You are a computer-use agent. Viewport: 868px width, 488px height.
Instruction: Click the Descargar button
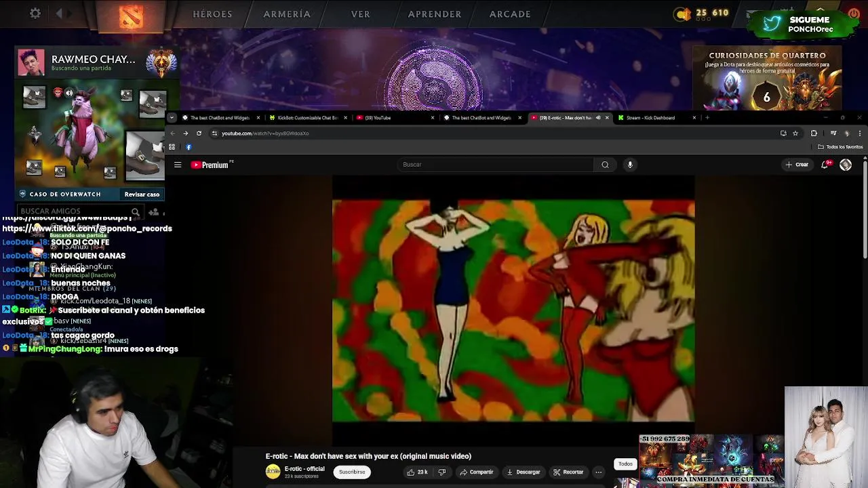pos(523,472)
